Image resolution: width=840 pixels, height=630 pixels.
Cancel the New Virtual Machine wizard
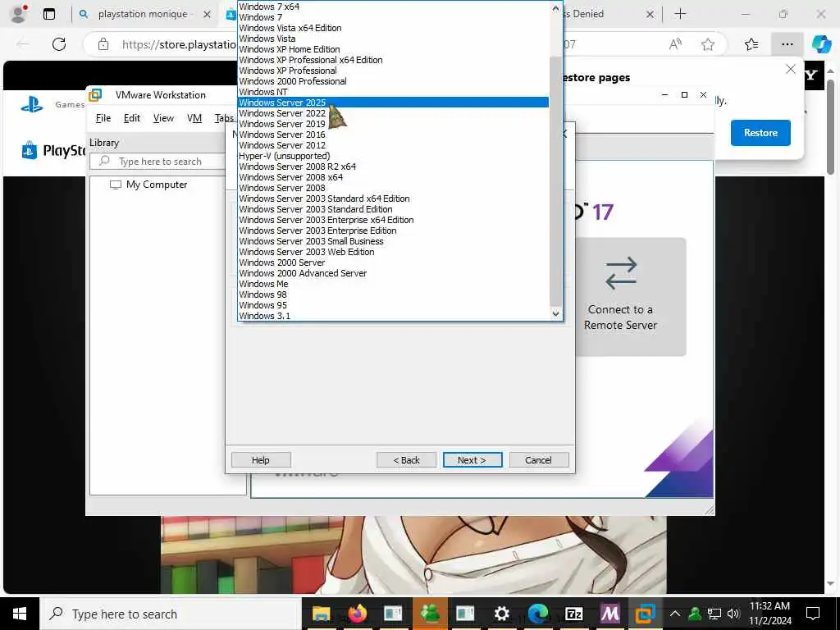pyautogui.click(x=539, y=460)
